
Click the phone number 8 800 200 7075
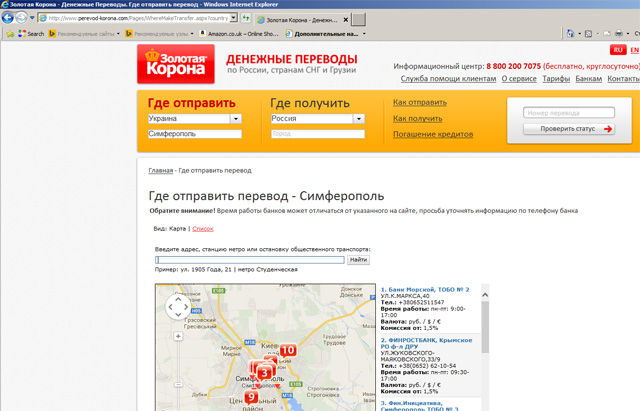pyautogui.click(x=513, y=66)
